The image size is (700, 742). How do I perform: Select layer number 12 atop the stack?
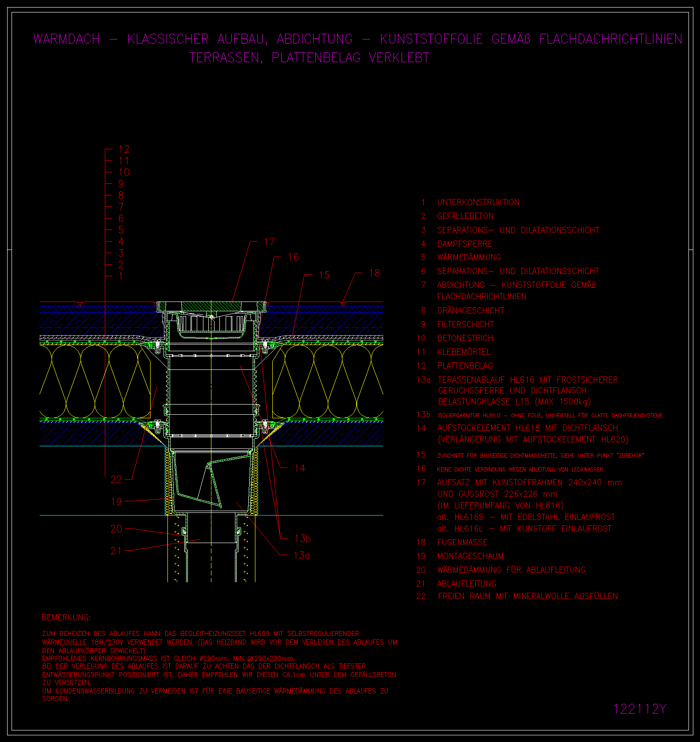(x=124, y=149)
